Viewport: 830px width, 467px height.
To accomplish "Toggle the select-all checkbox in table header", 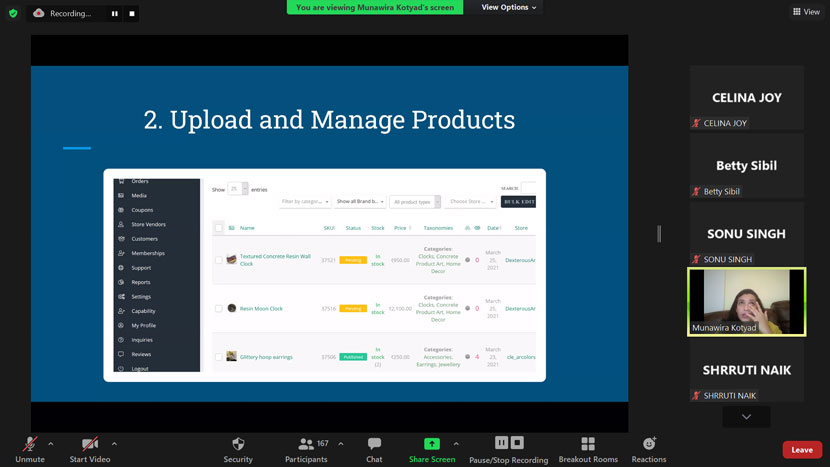I will tap(219, 228).
